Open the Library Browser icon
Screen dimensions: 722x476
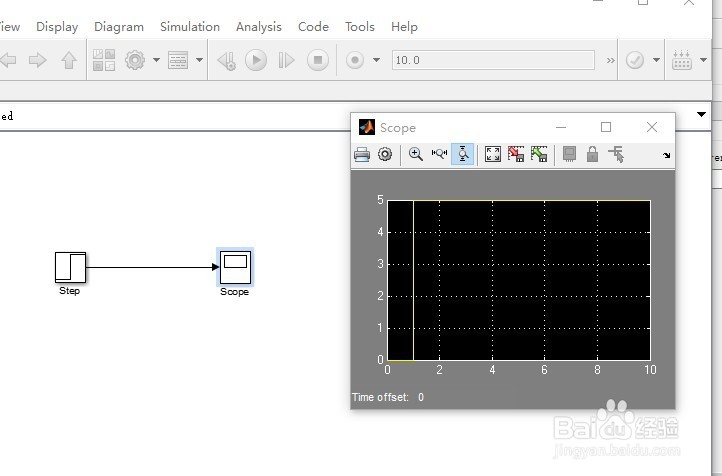tap(104, 60)
